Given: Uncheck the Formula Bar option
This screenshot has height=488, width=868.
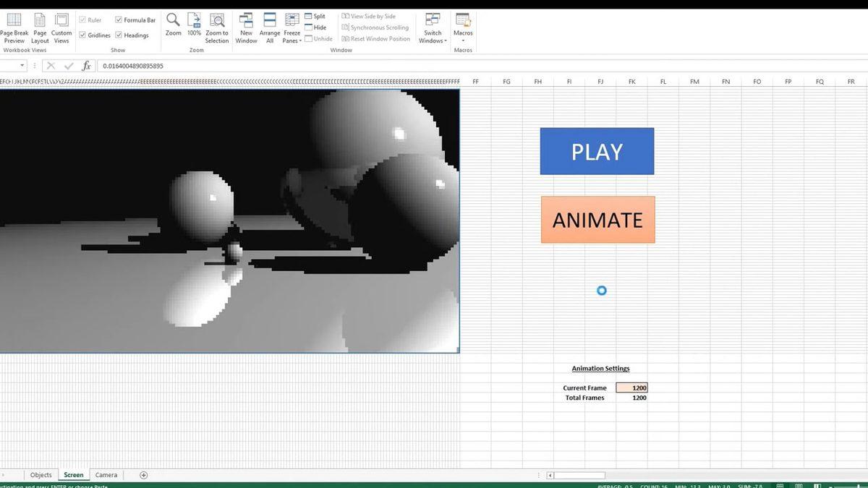Looking at the screenshot, I should click(118, 20).
